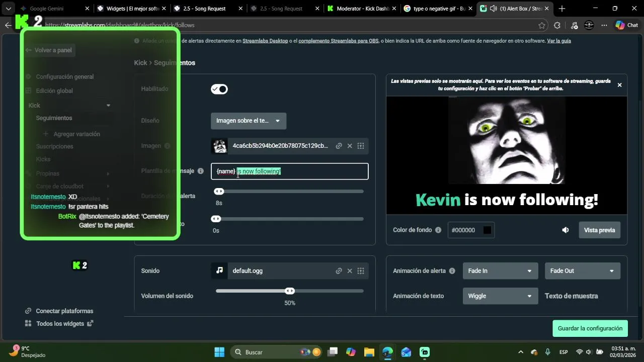Click the browser address bar URL
The height and width of the screenshot is (362, 644).
(x=120, y=25)
